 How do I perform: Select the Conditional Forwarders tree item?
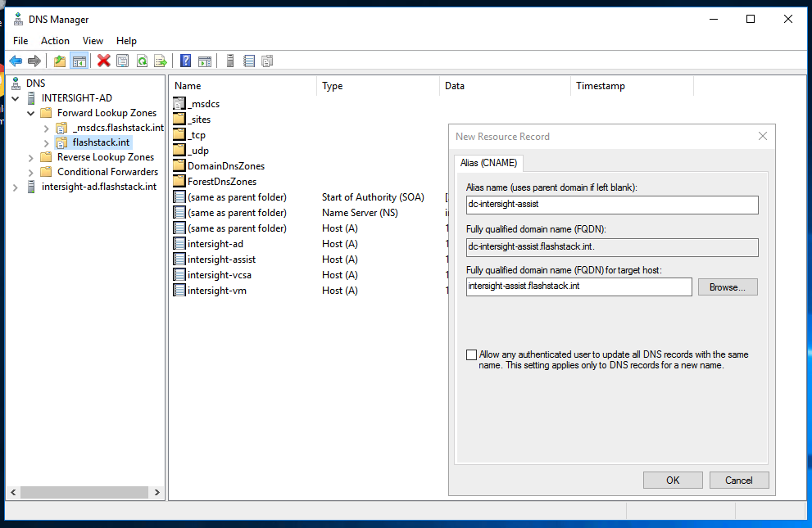click(x=107, y=172)
